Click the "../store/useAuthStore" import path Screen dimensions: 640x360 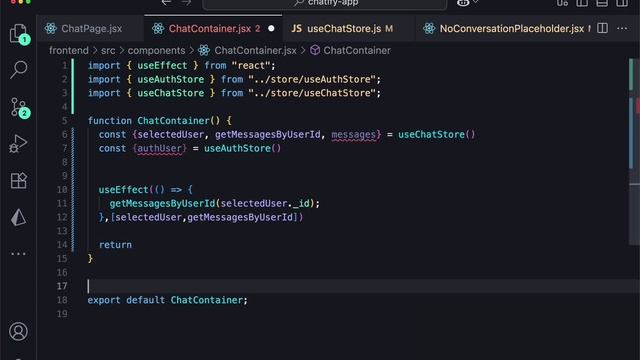coord(312,79)
